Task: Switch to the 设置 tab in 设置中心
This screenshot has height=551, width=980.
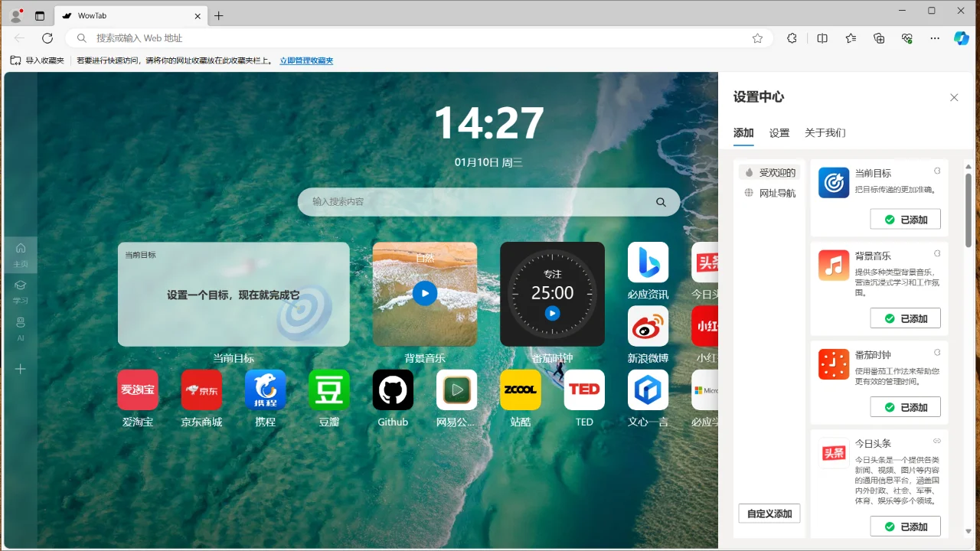Action: pyautogui.click(x=779, y=132)
